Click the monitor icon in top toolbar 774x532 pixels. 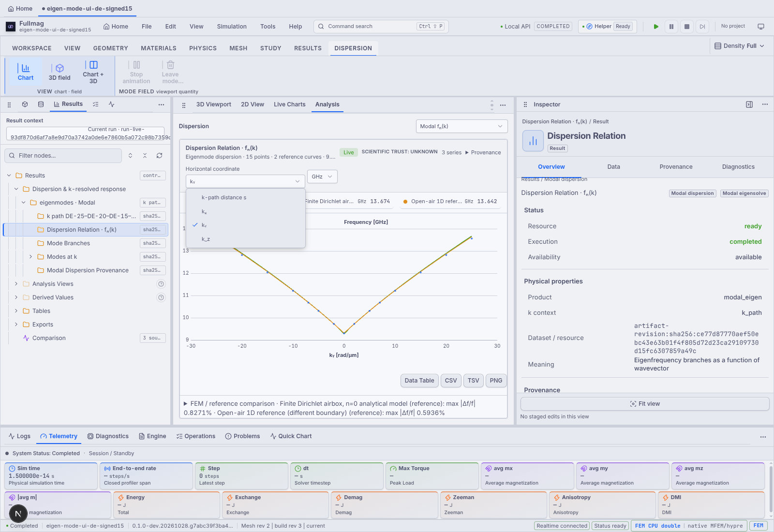pyautogui.click(x=761, y=27)
